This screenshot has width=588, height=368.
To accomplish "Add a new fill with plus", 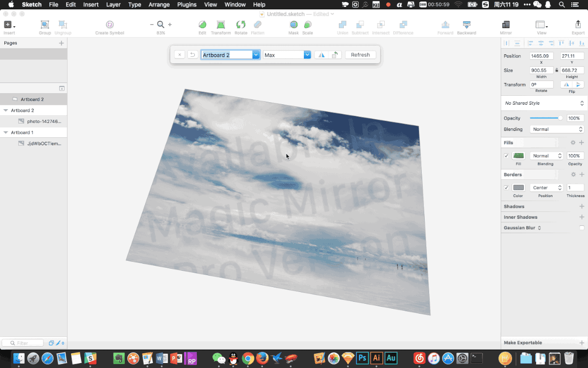I will pos(582,143).
